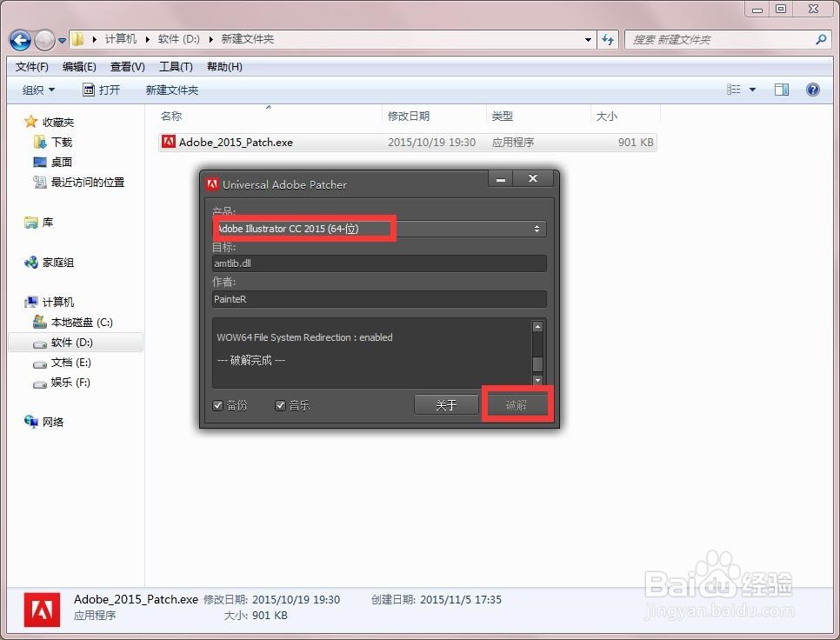Open the product dropdown showing Adobe Illustrator CC 2015
The image size is (840, 640).
coord(379,229)
